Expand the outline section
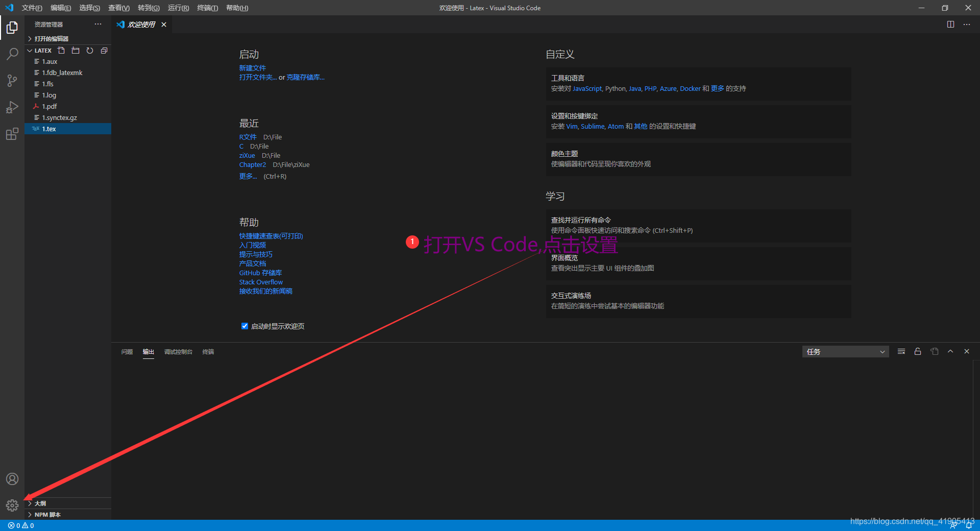 (68, 503)
